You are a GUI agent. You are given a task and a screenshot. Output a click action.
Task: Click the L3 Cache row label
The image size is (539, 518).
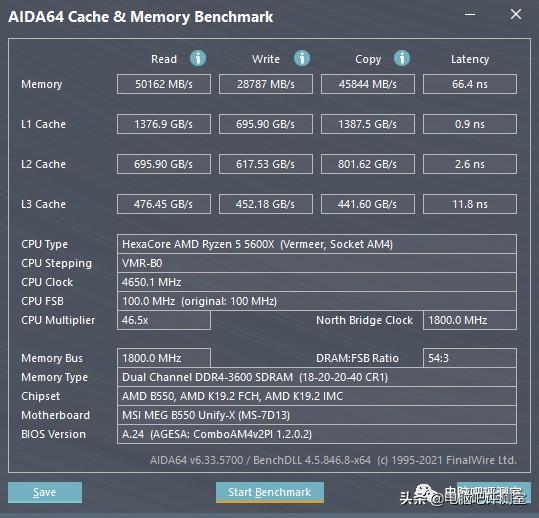pos(43,204)
